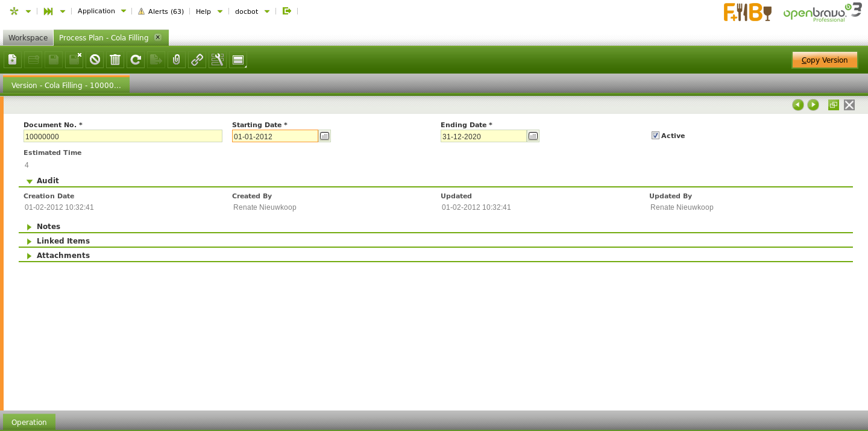
Task: Open the Starting Date calendar picker
Action: click(x=324, y=136)
